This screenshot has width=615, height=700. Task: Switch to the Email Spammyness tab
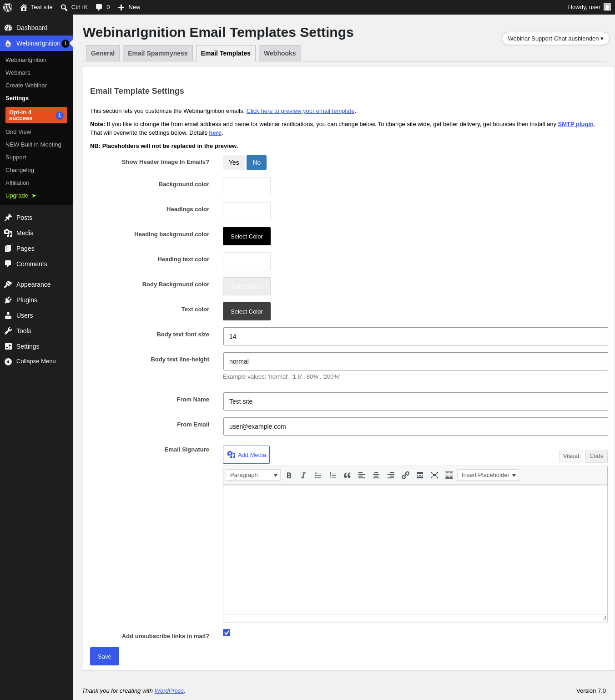point(158,53)
